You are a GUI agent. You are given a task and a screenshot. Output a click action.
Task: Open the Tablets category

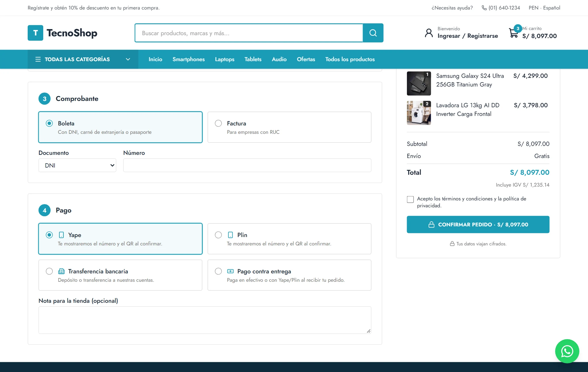(253, 59)
